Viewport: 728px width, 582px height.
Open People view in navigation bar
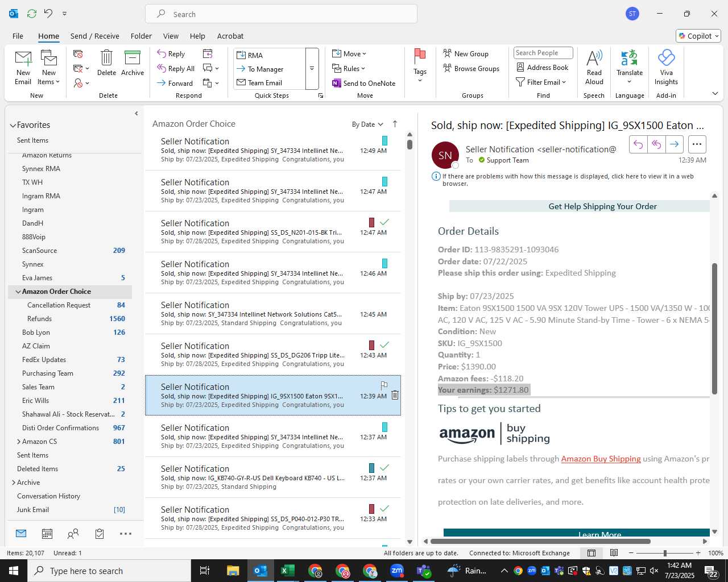(73, 534)
